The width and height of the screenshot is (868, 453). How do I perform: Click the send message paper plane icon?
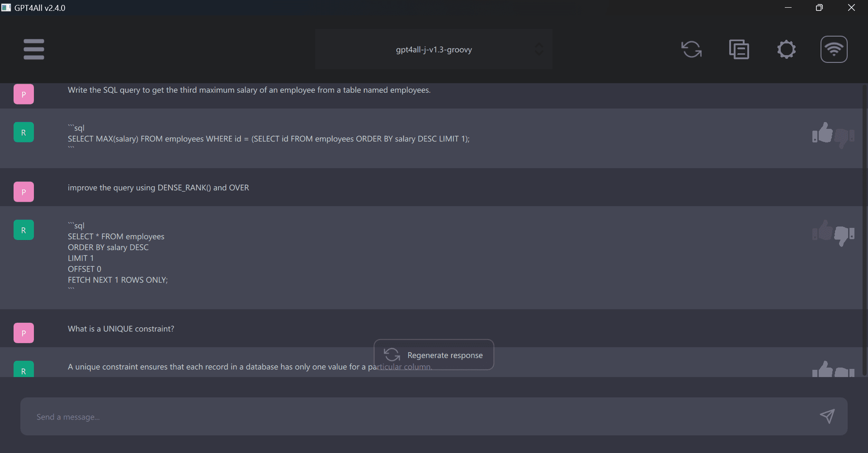[827, 416]
